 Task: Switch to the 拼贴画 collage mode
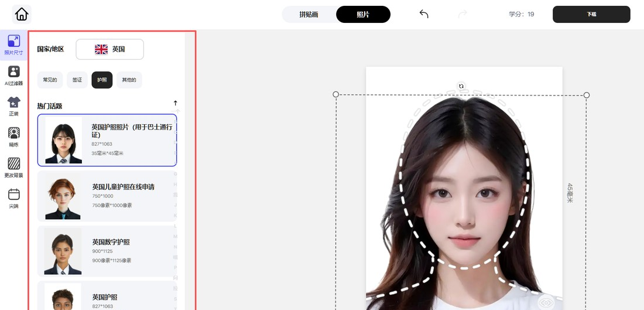coord(309,15)
